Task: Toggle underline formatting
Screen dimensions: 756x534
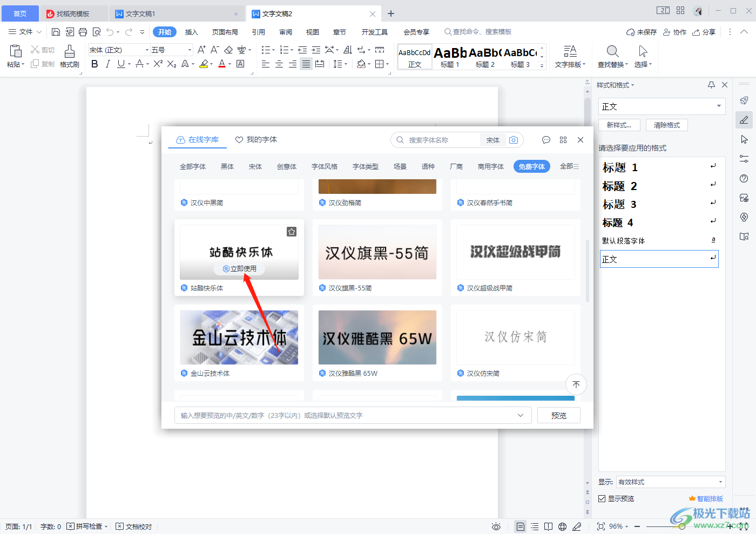Action: (121, 64)
